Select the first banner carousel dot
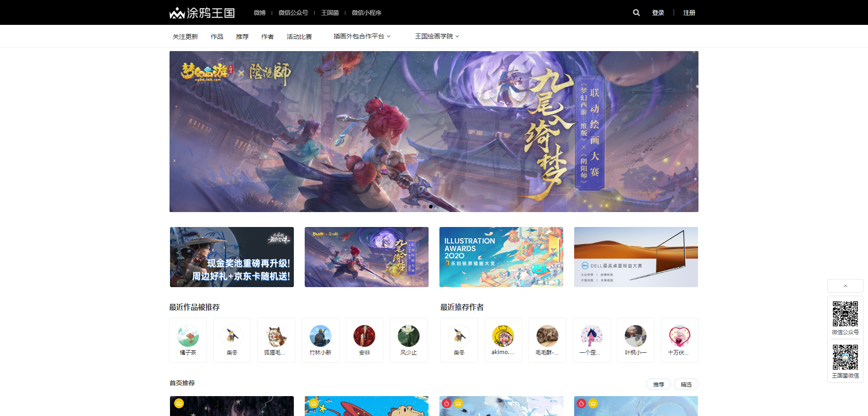Image resolution: width=868 pixels, height=416 pixels. (406, 207)
